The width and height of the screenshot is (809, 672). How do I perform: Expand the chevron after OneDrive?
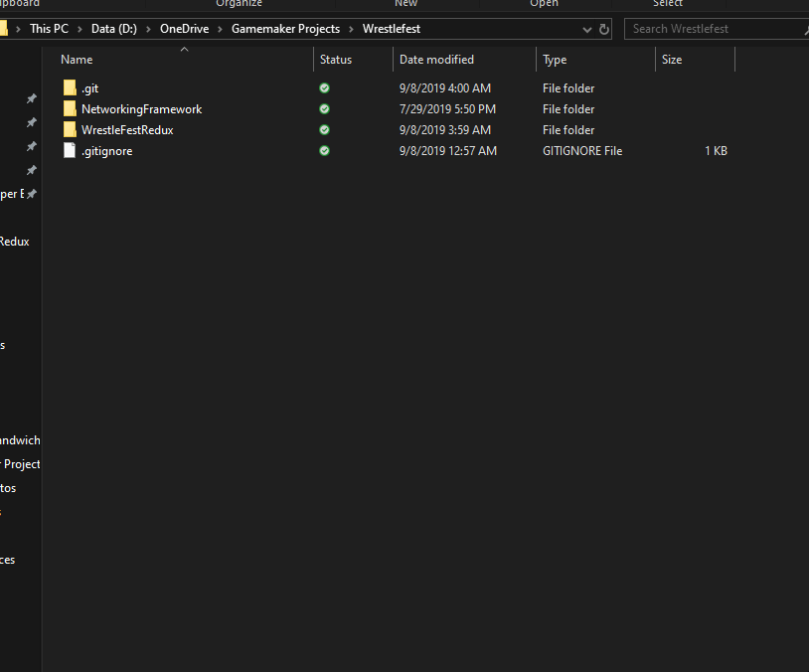click(220, 30)
